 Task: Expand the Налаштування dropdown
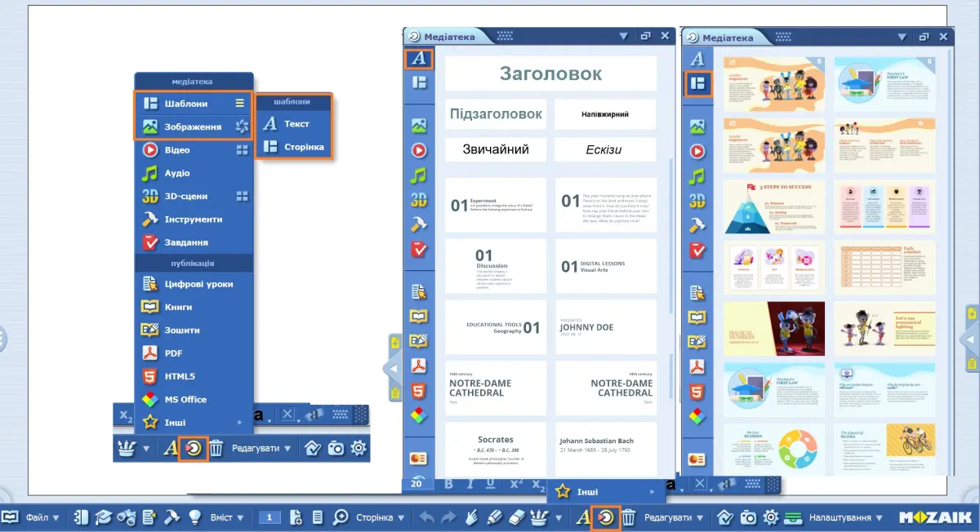point(845,517)
